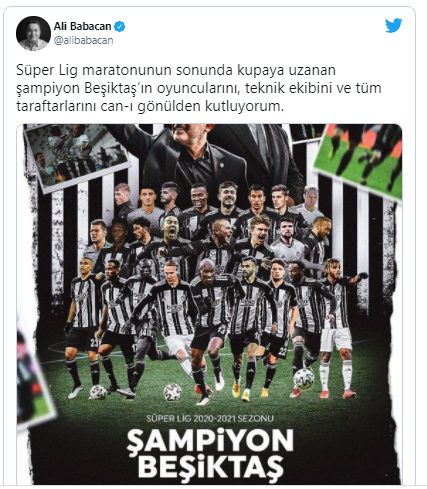Click the SÜPER LİG 2020-2021 SEZONU caption
The image size is (427, 489).
[x=210, y=419]
